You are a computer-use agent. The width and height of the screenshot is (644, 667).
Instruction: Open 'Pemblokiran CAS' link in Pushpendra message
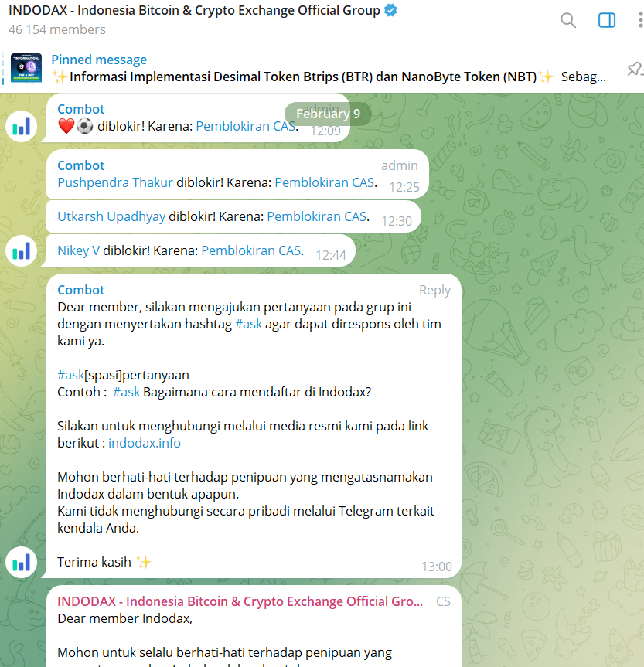point(325,182)
